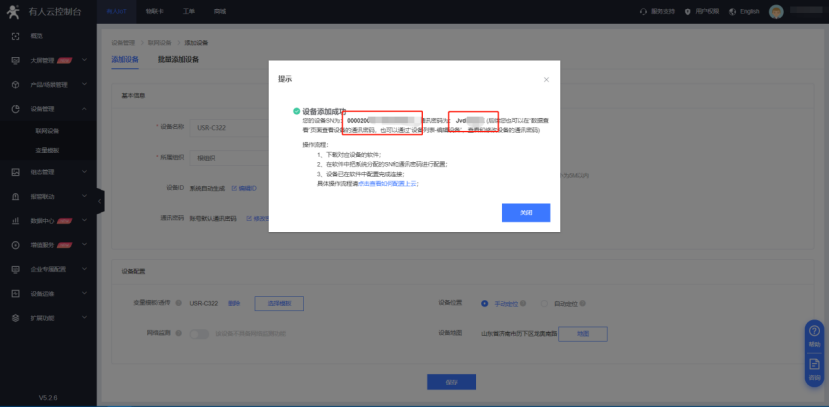The width and height of the screenshot is (829, 407).
Task: Collapse the 设备管理 sidebar section
Action: tap(86, 109)
